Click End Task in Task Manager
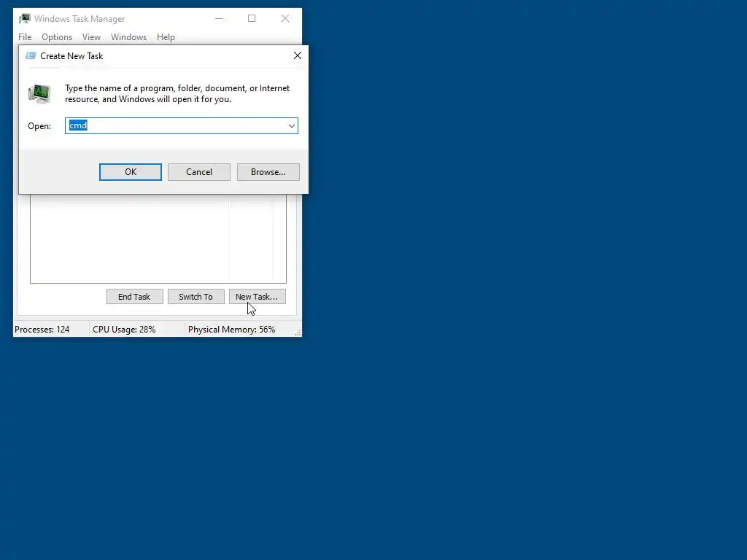 (x=134, y=297)
